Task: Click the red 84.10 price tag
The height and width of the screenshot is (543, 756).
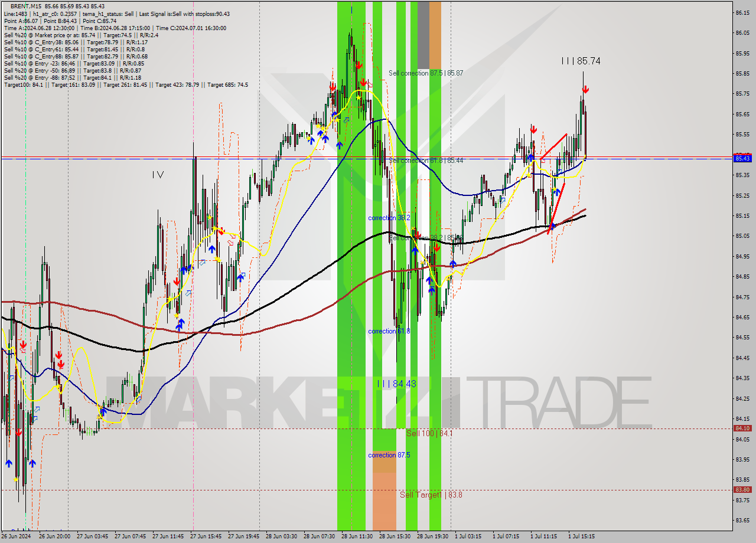Action: coord(742,428)
